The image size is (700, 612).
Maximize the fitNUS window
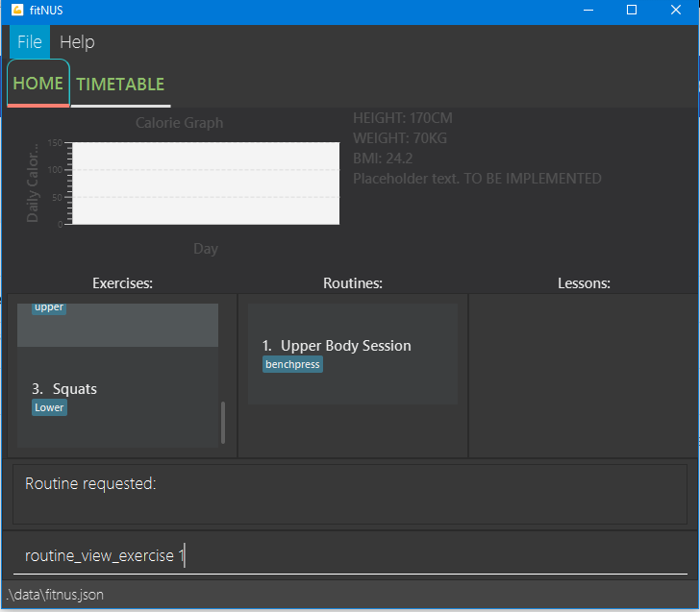[x=632, y=10]
